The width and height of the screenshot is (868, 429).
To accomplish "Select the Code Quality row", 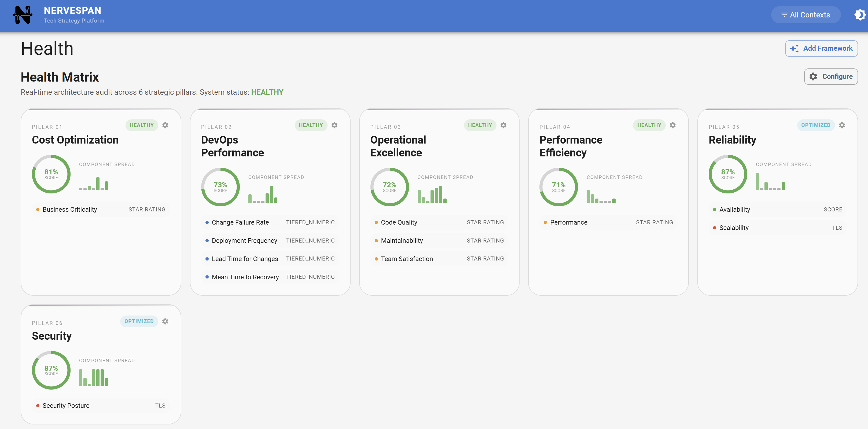I will 439,222.
